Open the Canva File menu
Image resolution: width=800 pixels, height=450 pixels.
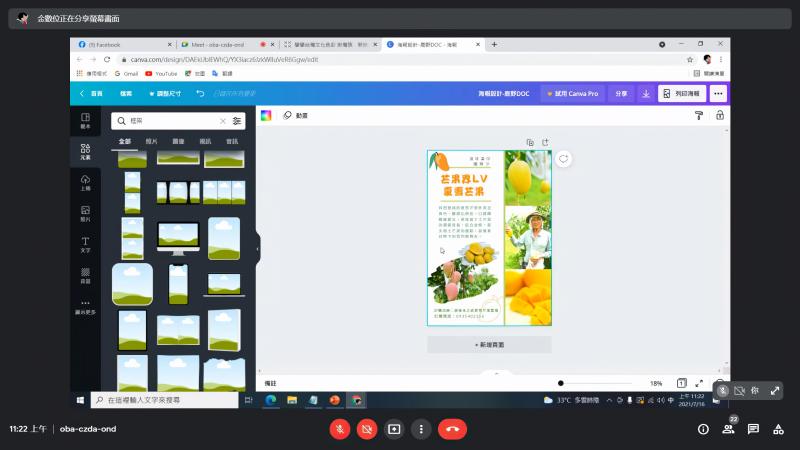(x=126, y=93)
